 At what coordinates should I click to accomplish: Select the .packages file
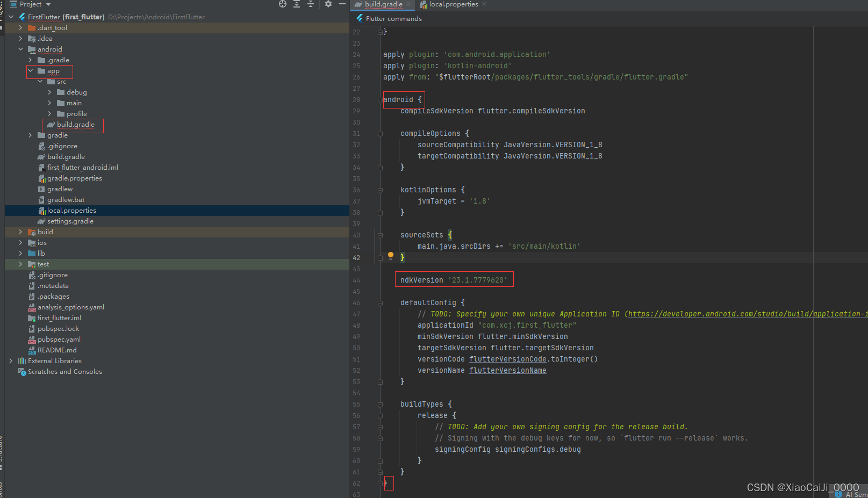click(53, 297)
